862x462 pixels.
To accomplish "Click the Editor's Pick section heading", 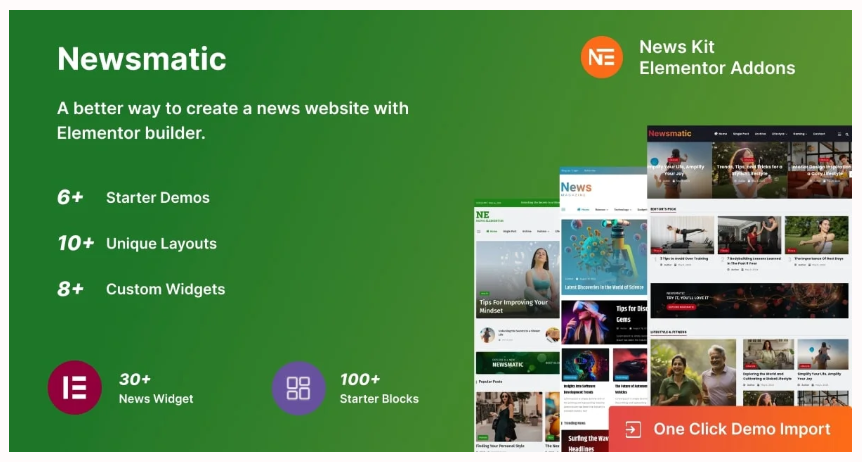I will pyautogui.click(x=664, y=210).
